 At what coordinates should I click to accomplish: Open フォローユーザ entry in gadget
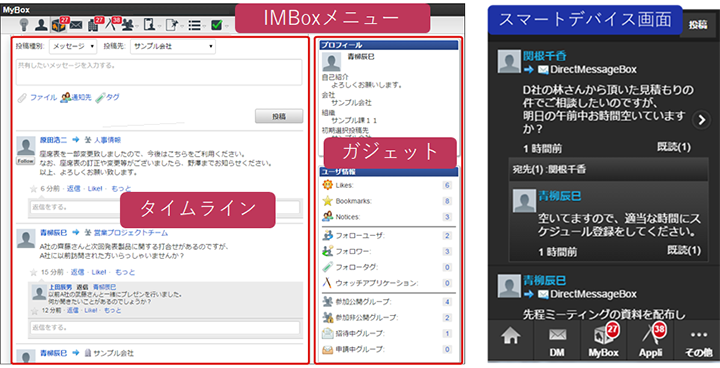(x=360, y=236)
